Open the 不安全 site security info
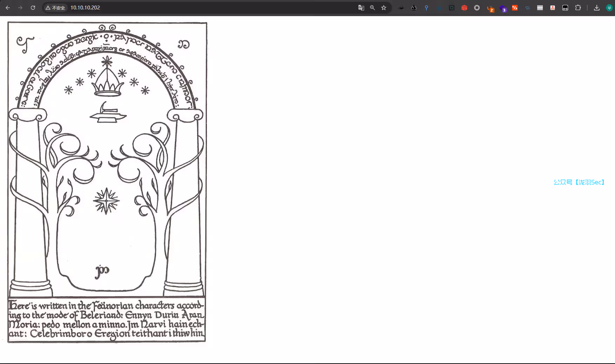Viewport: 615px width, 364px height. pos(55,8)
